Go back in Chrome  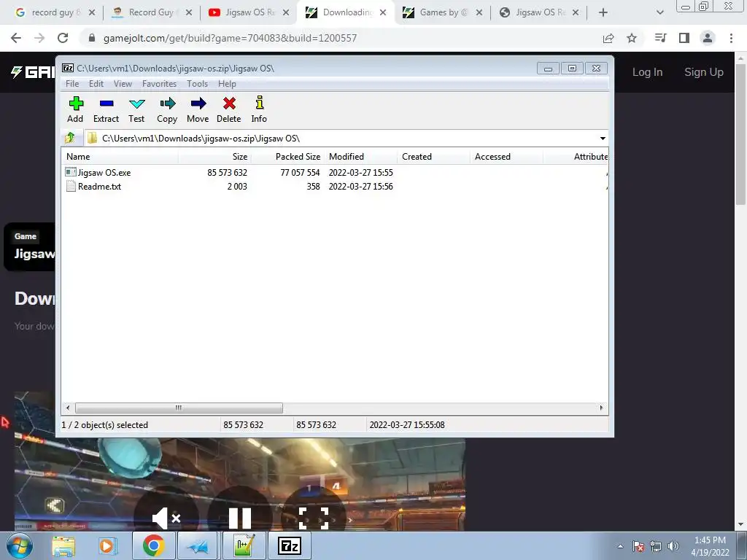click(16, 38)
